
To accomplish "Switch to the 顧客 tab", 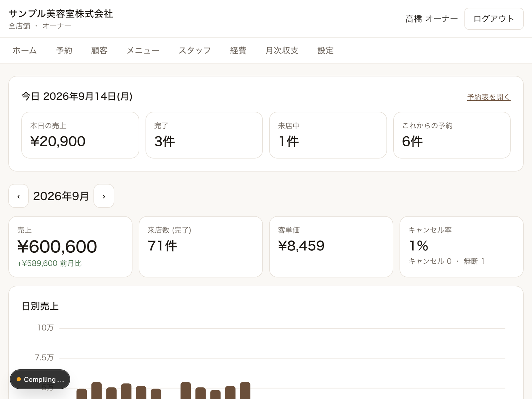I will [x=99, y=51].
